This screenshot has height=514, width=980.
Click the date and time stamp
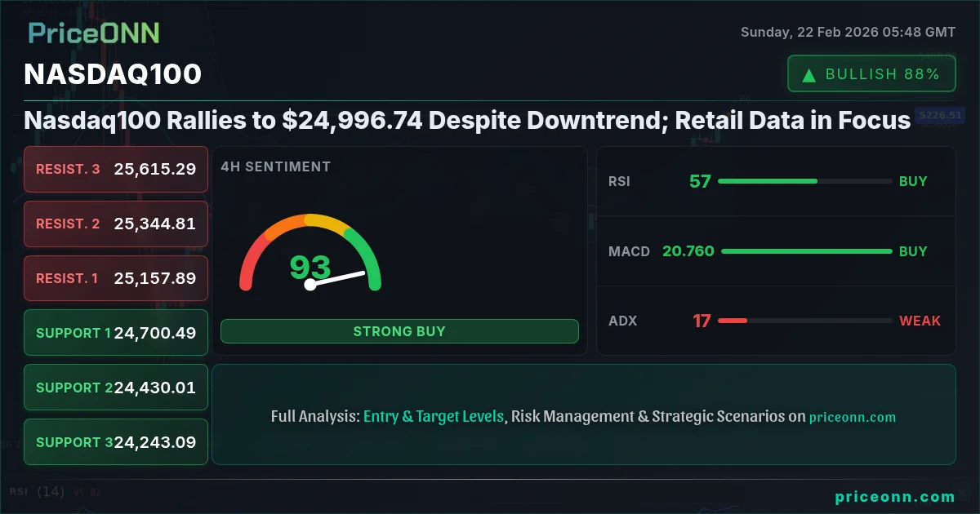848,33
